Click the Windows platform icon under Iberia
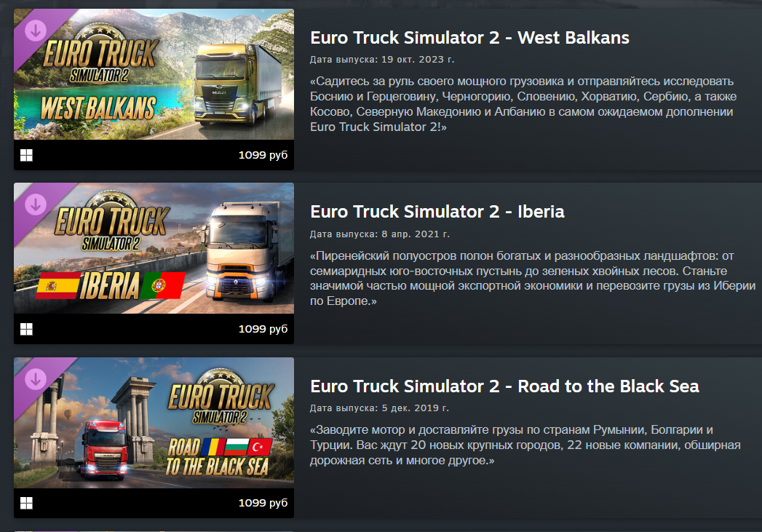Screen dimensions: 762x532 click(x=26, y=330)
